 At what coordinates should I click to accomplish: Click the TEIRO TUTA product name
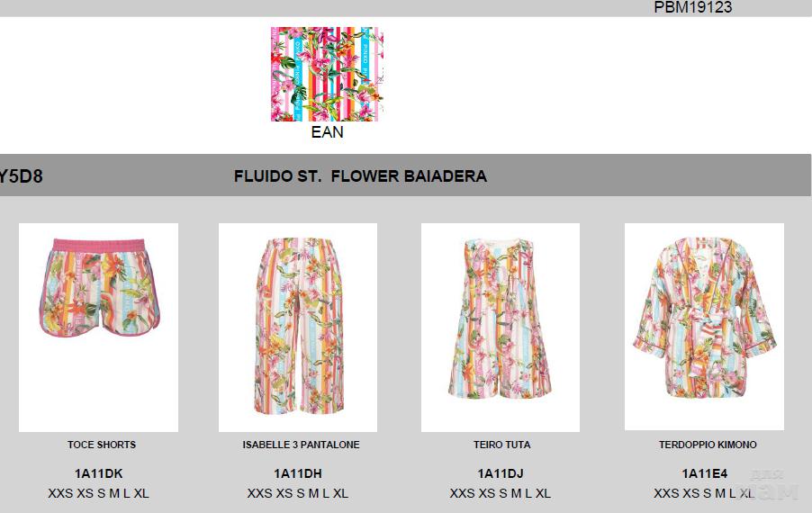(x=501, y=445)
